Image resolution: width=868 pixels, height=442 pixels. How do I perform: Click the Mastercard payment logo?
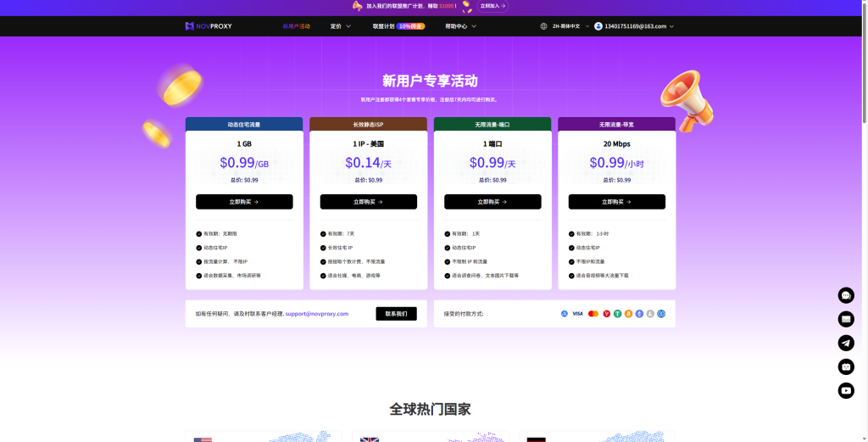pyautogui.click(x=593, y=314)
